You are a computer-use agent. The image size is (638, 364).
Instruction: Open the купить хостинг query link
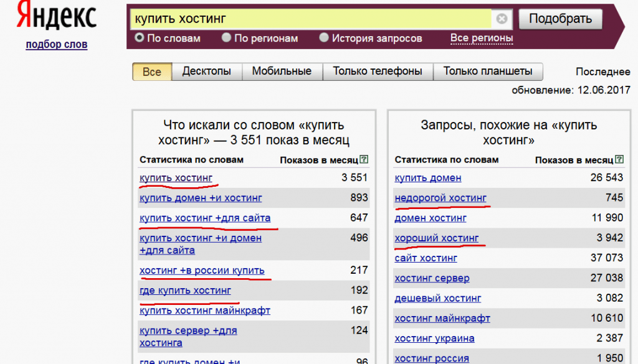176,178
